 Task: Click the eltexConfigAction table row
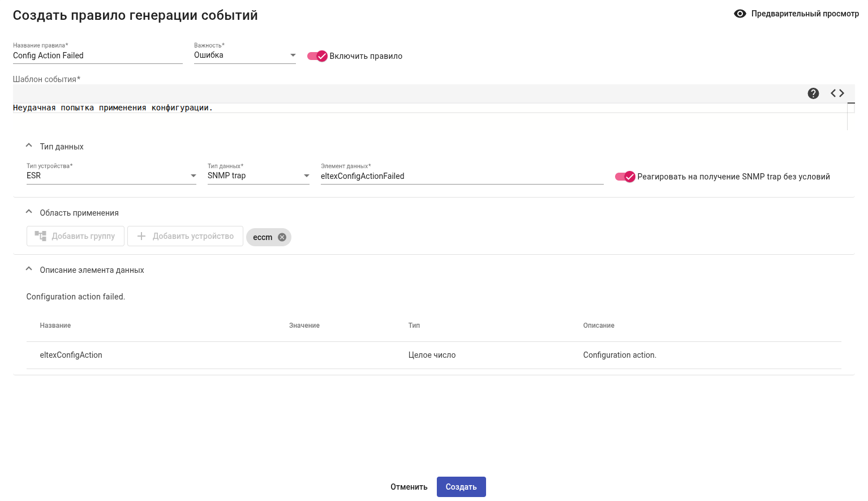(433, 355)
